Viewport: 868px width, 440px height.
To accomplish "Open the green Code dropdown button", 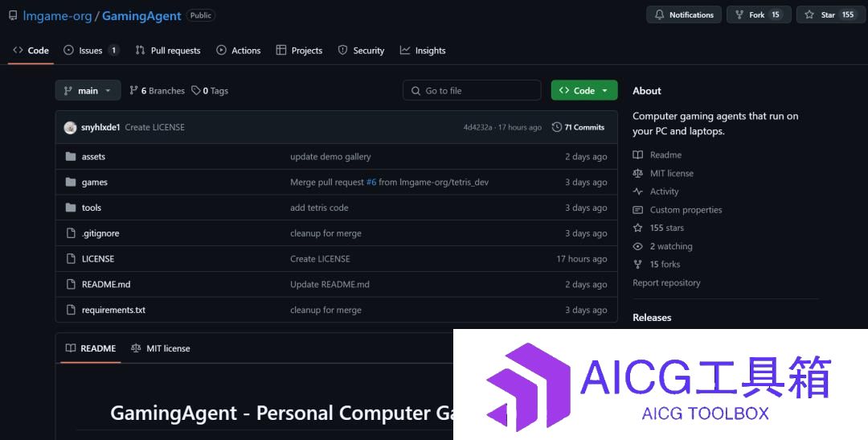I will [x=584, y=90].
